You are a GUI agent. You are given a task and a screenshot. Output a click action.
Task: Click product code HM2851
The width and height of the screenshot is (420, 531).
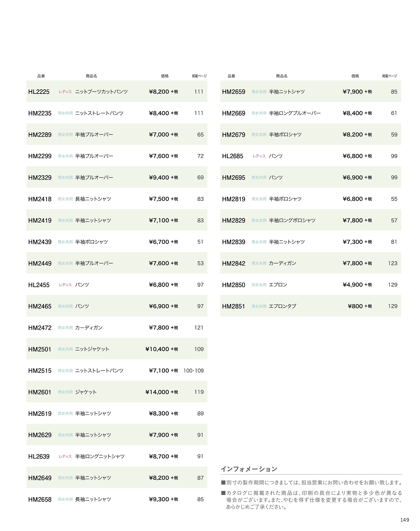233,307
